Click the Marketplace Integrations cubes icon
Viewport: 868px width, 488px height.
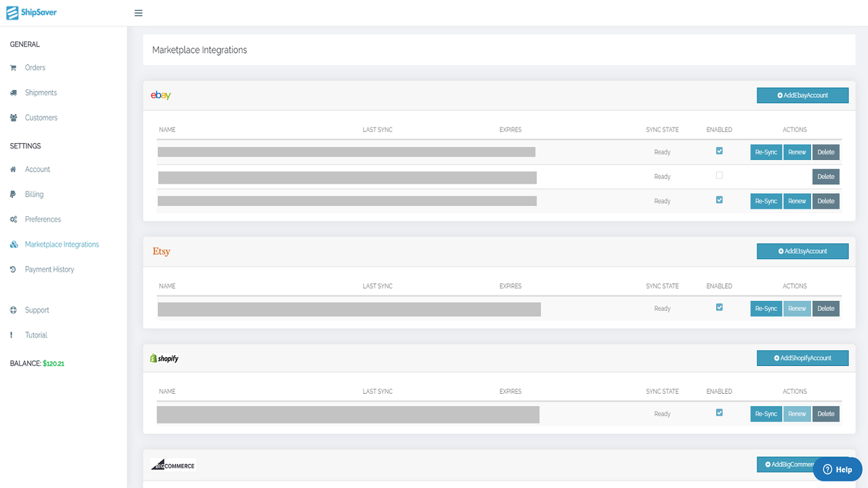14,245
